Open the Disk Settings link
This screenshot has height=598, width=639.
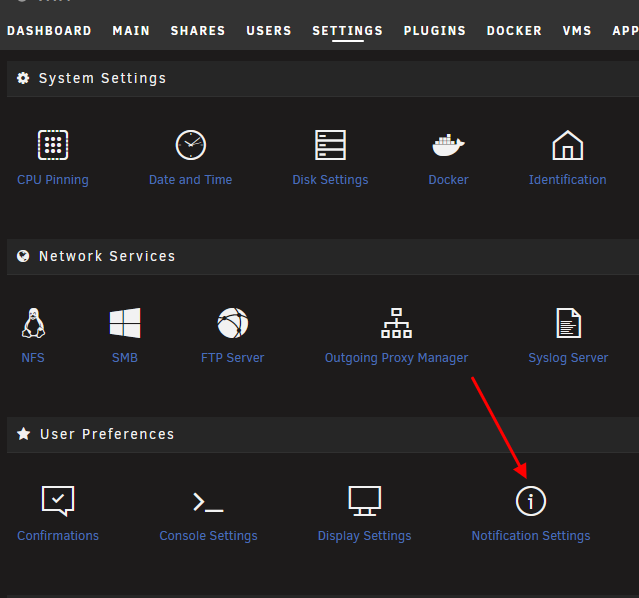331,180
